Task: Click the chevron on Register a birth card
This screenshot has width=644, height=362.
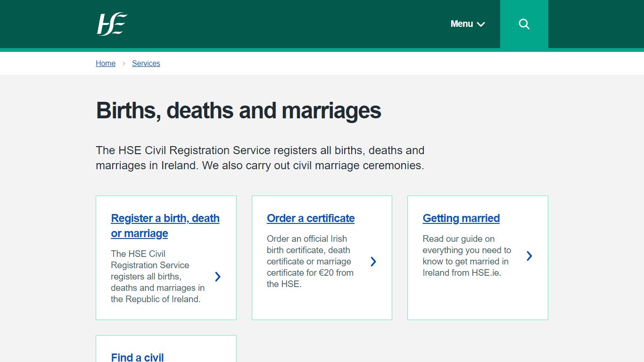Action: (218, 277)
